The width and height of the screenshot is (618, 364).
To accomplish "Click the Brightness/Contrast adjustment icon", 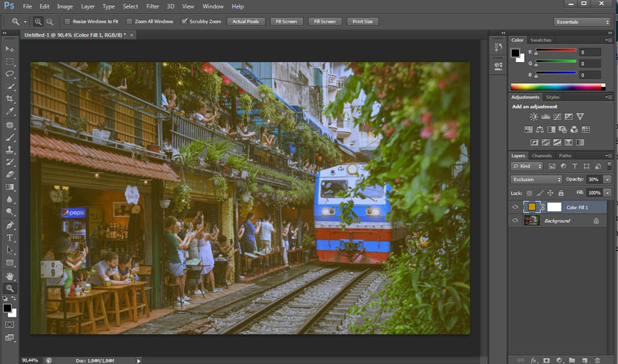I will pos(534,116).
